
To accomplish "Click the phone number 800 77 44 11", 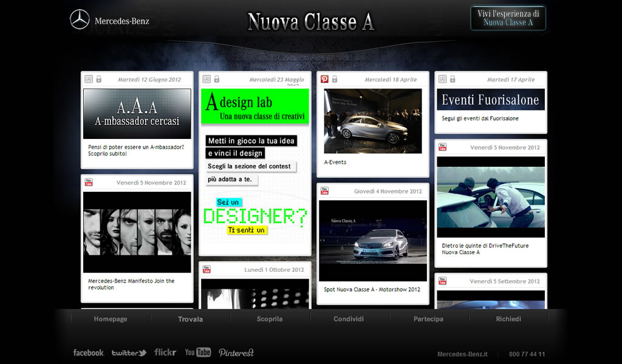I will 527,354.
